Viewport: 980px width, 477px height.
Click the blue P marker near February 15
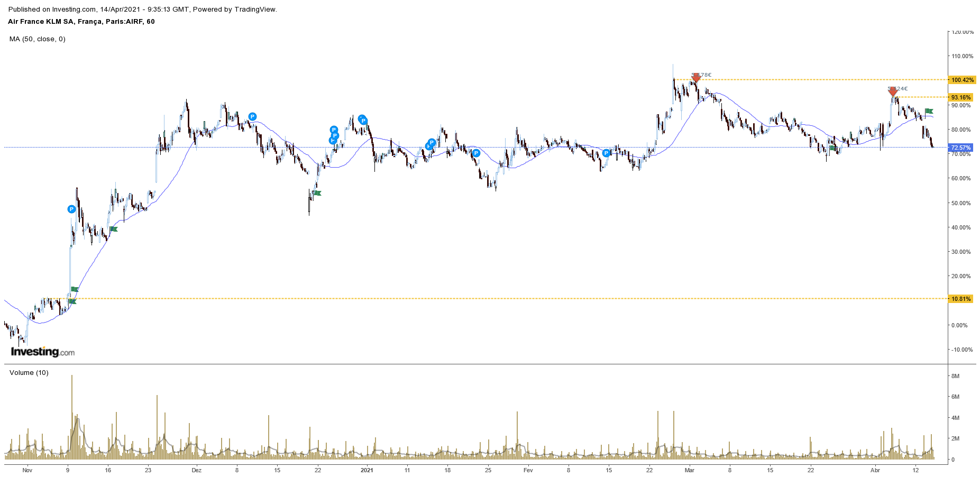(607, 153)
